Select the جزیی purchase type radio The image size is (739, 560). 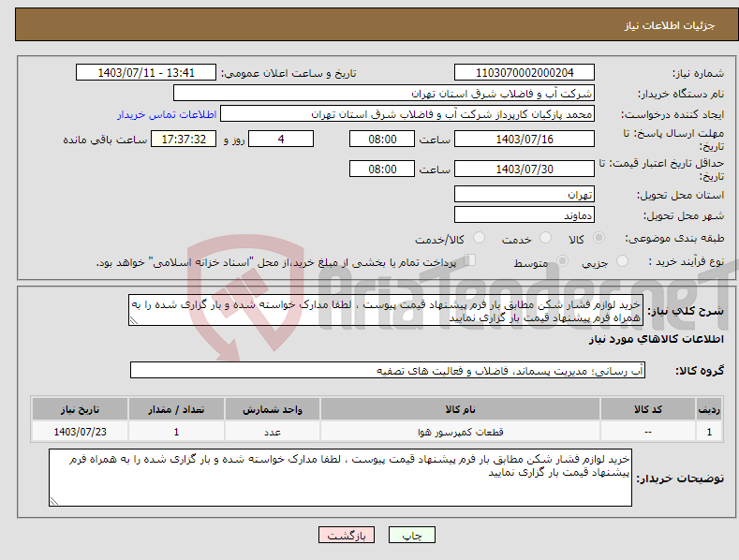pyautogui.click(x=622, y=260)
